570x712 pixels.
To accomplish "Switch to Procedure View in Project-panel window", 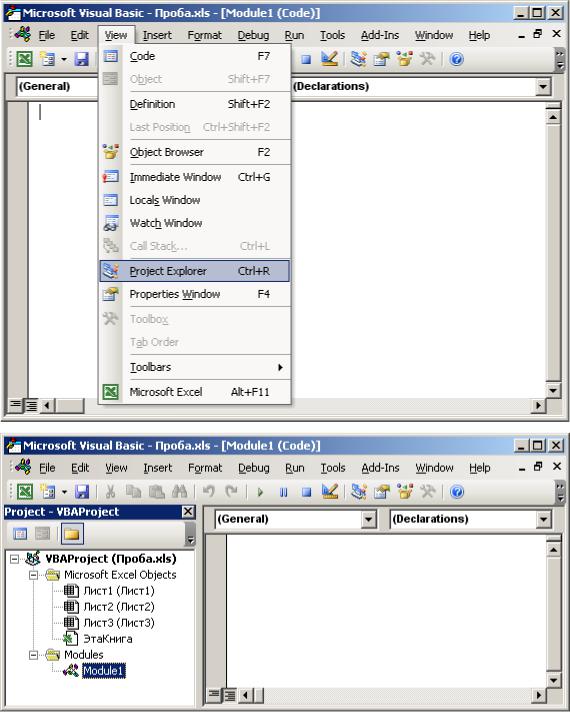I will pyautogui.click(x=215, y=695).
